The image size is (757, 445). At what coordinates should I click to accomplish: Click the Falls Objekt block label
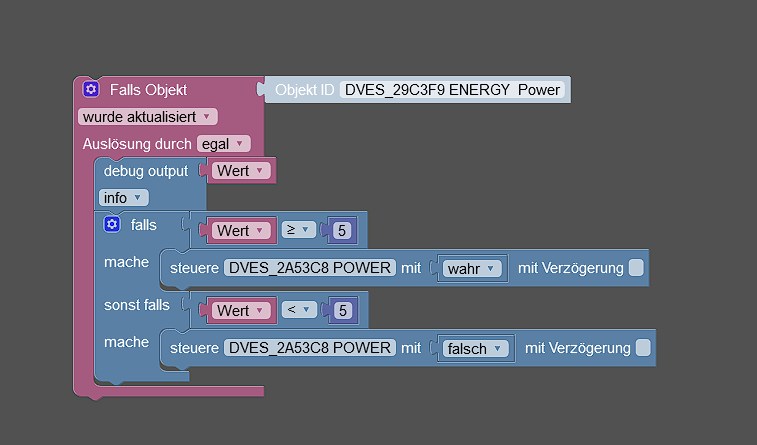click(148, 90)
